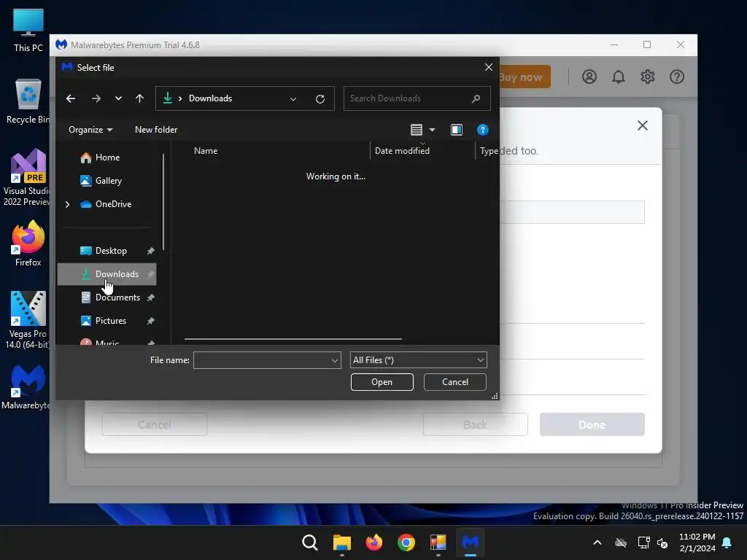Click Done in Malwarebytes panel
Viewport: 747px width, 560px height.
point(592,425)
